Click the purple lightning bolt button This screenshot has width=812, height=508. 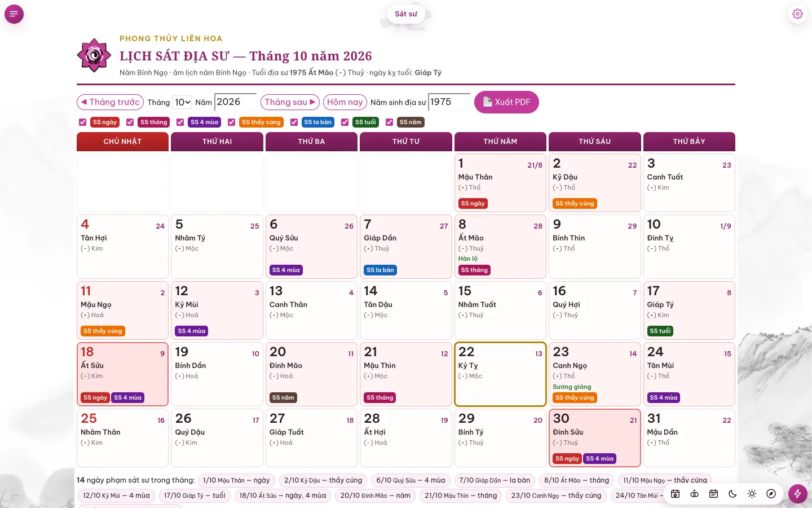[x=797, y=494]
